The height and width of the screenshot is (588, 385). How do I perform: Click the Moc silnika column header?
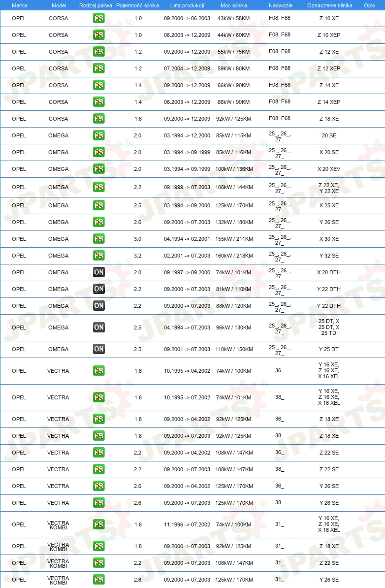(x=233, y=5)
